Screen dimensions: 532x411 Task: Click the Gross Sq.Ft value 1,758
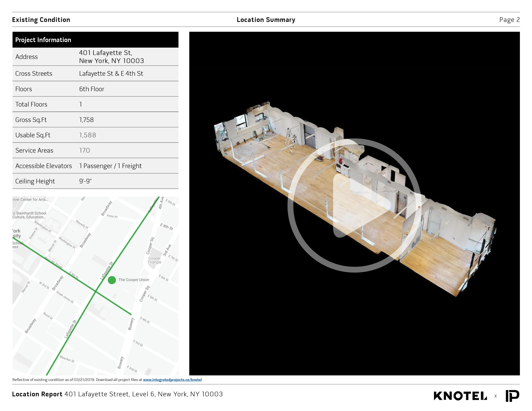click(86, 120)
